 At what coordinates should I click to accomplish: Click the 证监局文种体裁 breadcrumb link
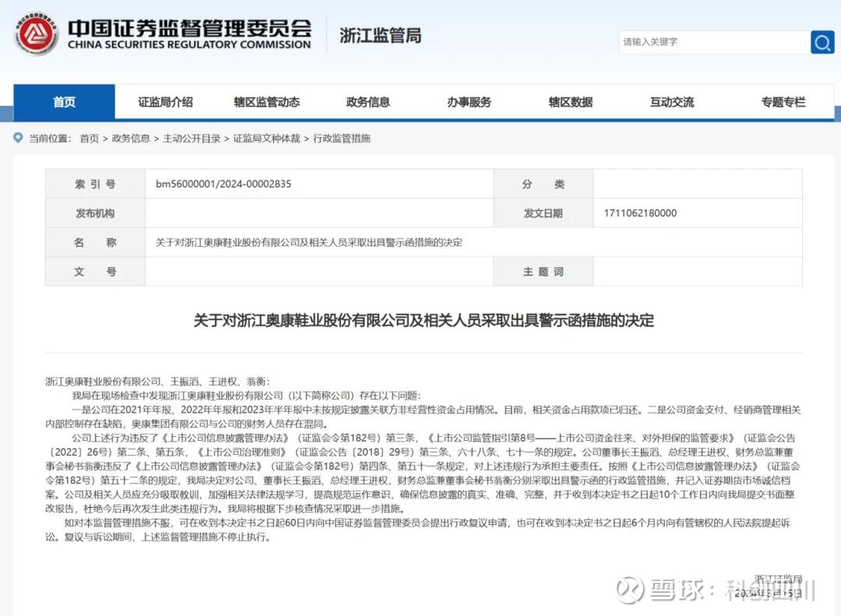(x=266, y=139)
